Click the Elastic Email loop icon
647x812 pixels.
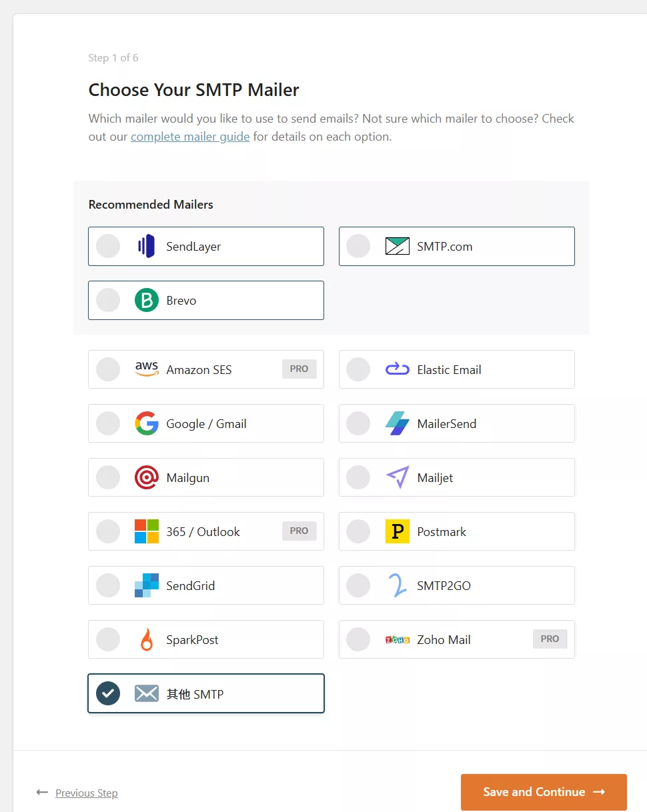pos(397,369)
